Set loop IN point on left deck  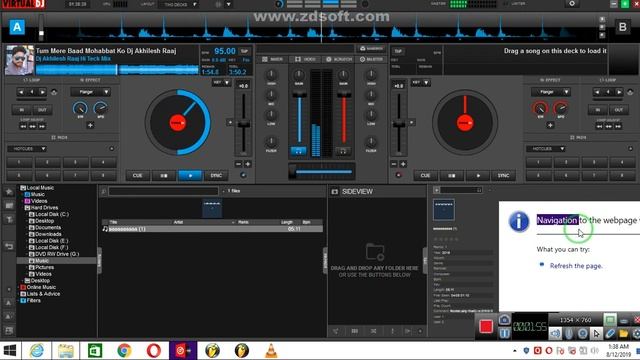[22, 110]
